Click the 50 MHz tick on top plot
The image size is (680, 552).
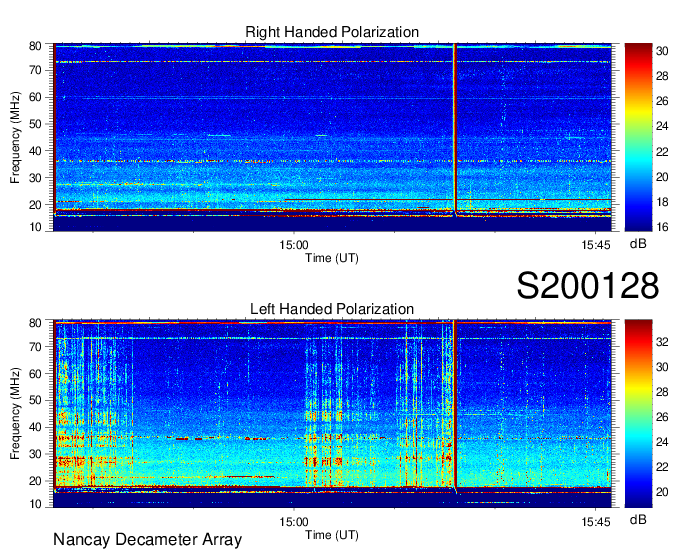click(x=35, y=124)
